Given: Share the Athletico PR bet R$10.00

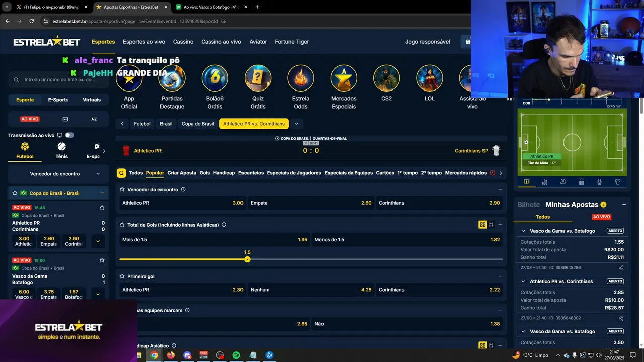Looking at the screenshot, I should point(621,318).
